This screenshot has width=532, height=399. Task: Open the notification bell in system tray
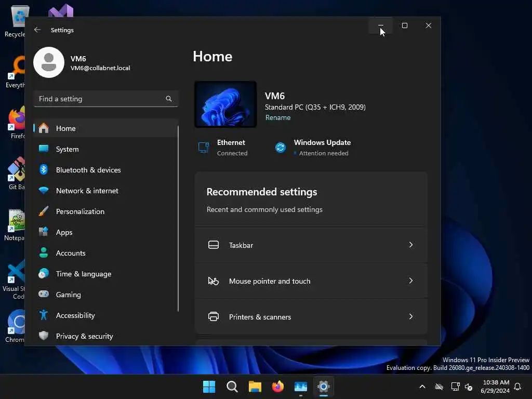coord(518,387)
